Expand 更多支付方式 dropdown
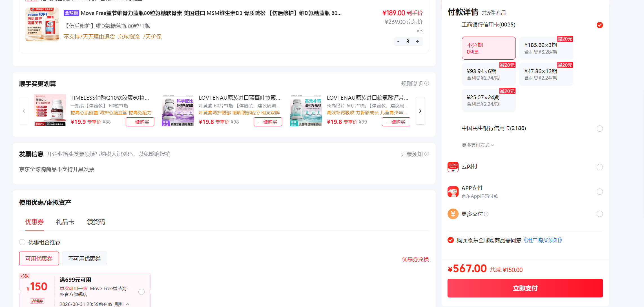644x307 pixels. pos(478,145)
